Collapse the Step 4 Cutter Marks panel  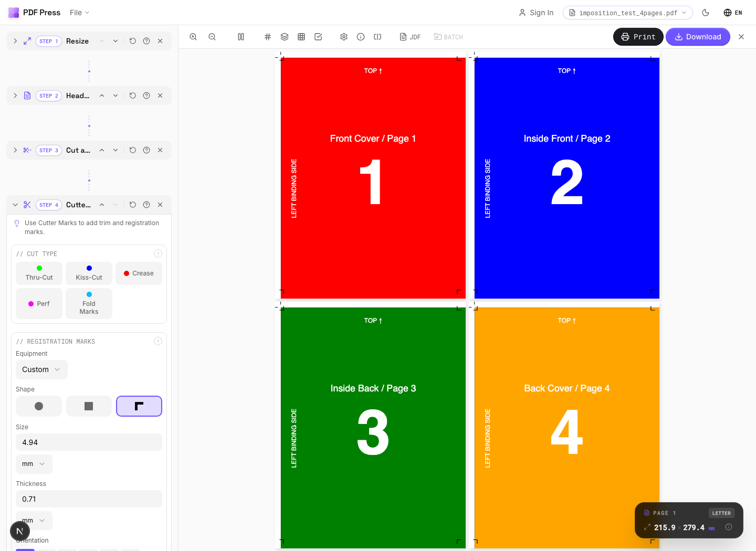pyautogui.click(x=15, y=205)
